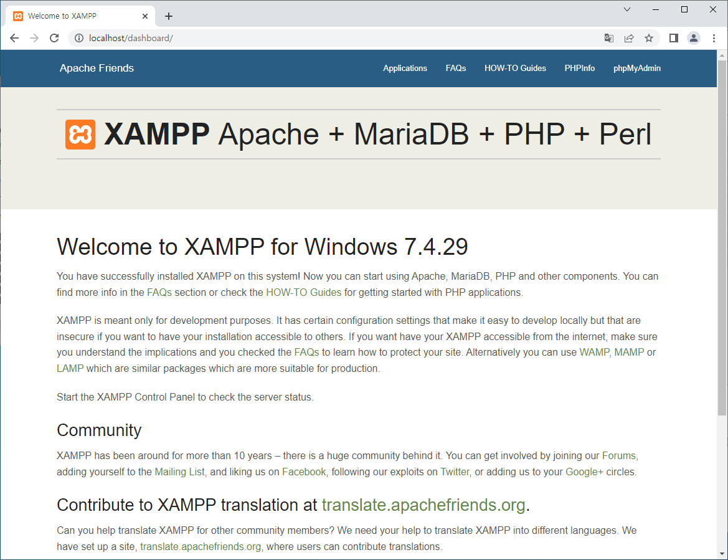Visit the WAMP link
The image size is (728, 560).
(594, 353)
